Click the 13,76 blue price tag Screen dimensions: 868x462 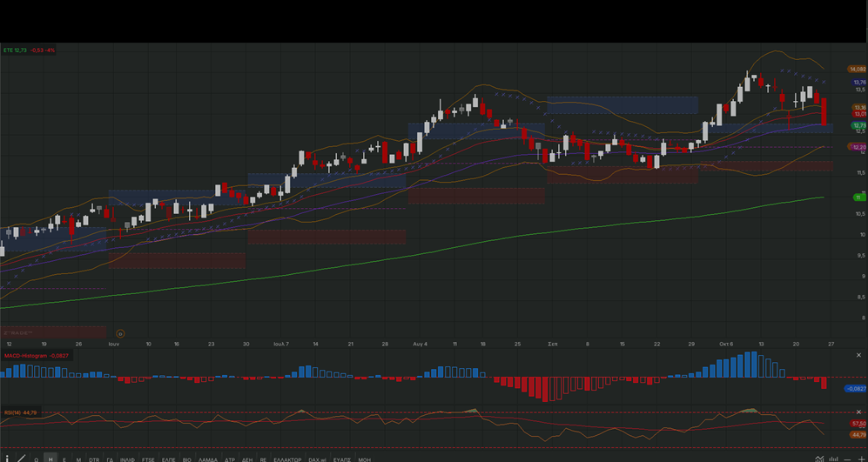coord(858,82)
